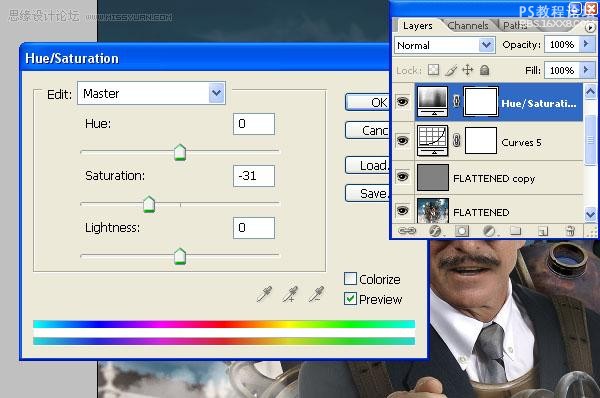Open the Fill slider arrow
This screenshot has width=600, height=398.
tap(586, 70)
